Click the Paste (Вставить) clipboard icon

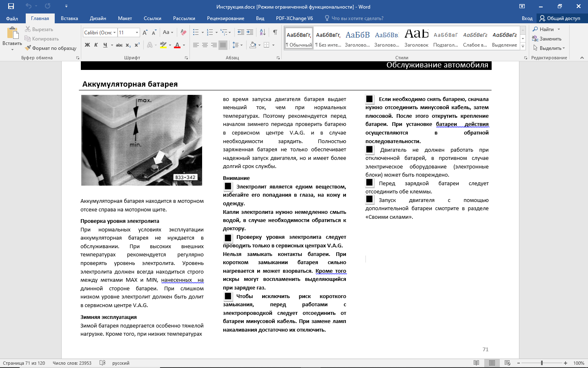click(12, 33)
